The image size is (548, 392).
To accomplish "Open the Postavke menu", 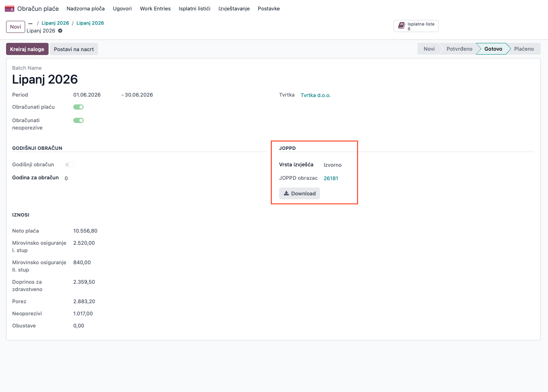I will pyautogui.click(x=269, y=9).
